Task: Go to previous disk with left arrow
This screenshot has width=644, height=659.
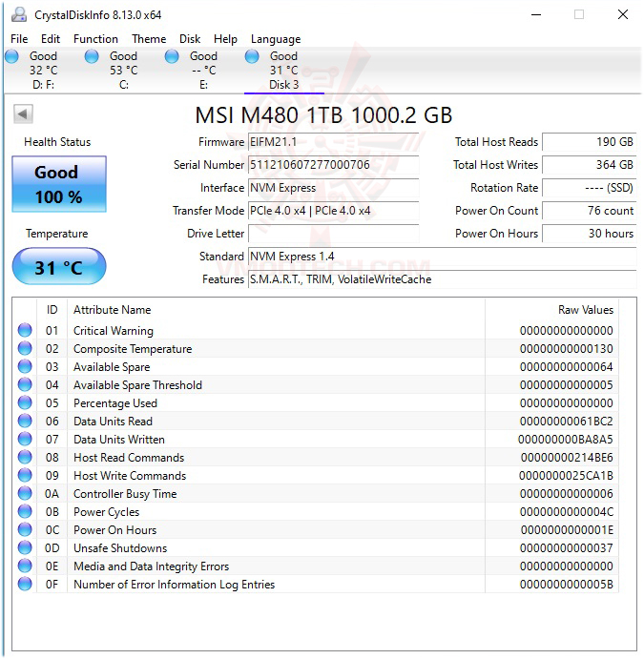Action: pyautogui.click(x=23, y=113)
